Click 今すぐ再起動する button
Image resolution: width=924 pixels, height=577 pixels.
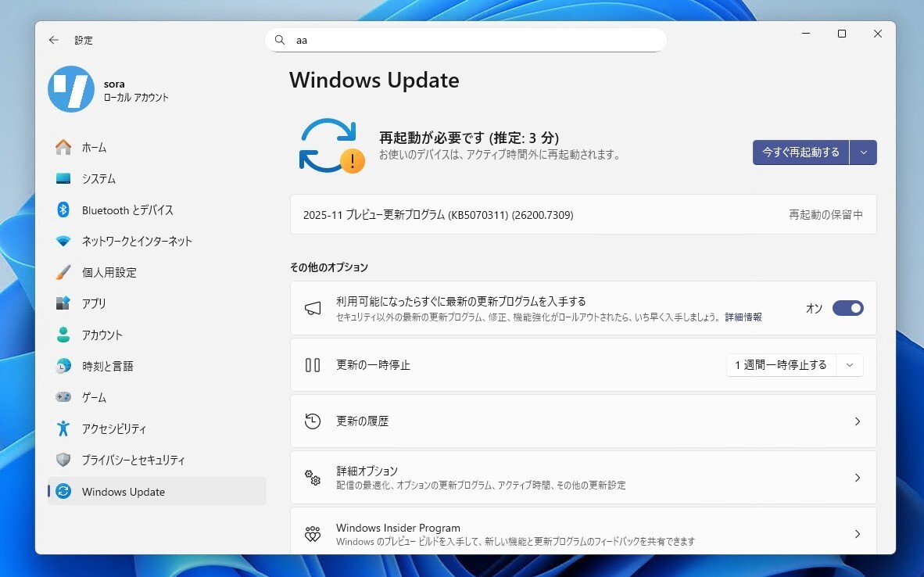[x=800, y=152]
